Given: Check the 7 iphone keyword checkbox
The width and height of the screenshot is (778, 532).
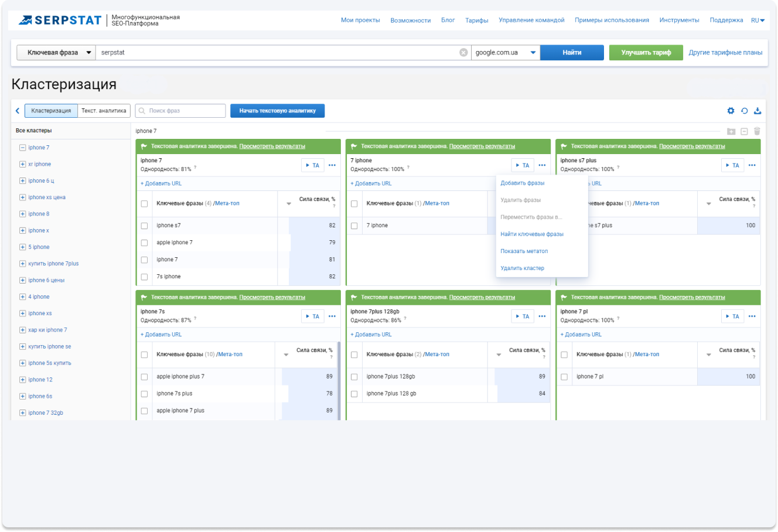Looking at the screenshot, I should [x=354, y=226].
